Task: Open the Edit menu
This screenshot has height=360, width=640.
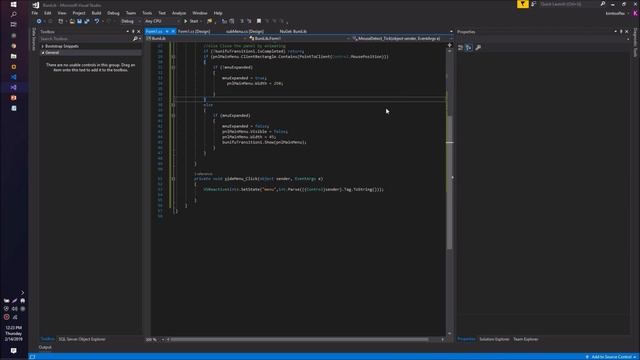Action: [x=48, y=13]
